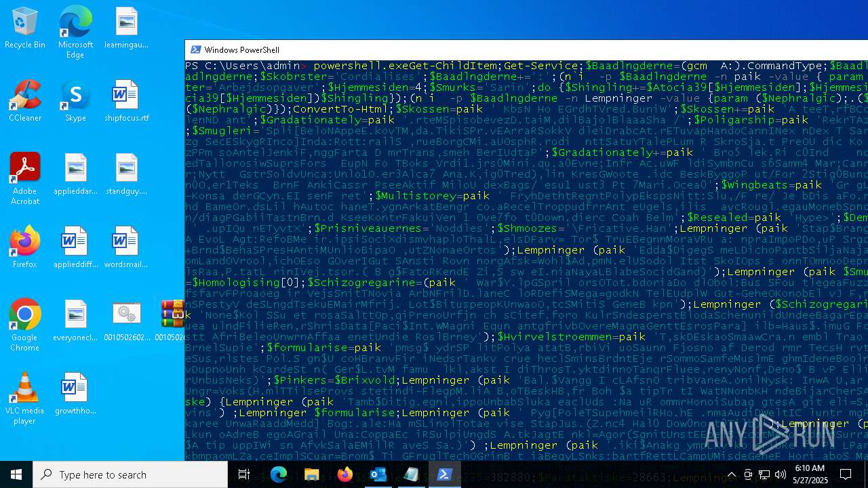The width and height of the screenshot is (868, 488).
Task: Select the applieddar... image file
Action: click(75, 175)
